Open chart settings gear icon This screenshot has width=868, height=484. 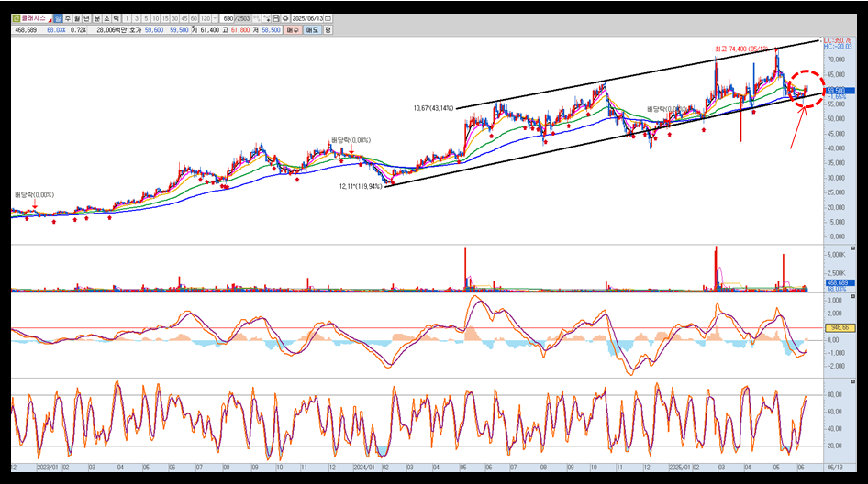click(285, 19)
